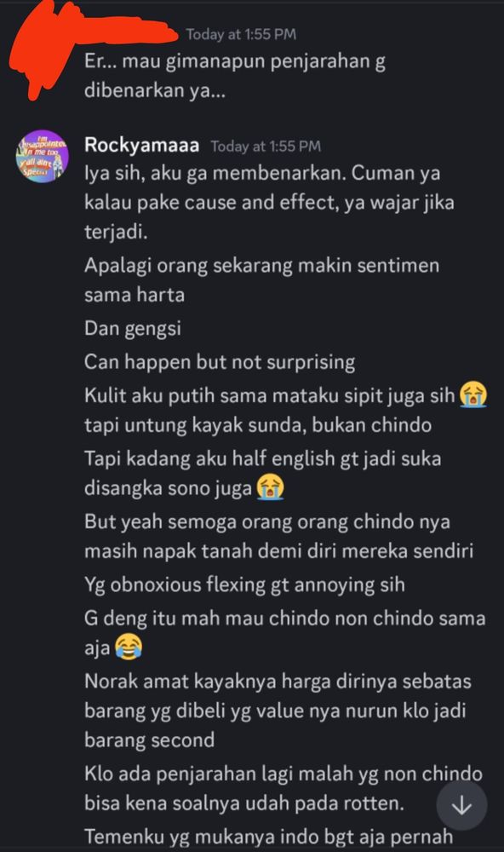This screenshot has height=852, width=504.
Task: Open Rockyamaaa's profile avatar
Action: [43, 156]
